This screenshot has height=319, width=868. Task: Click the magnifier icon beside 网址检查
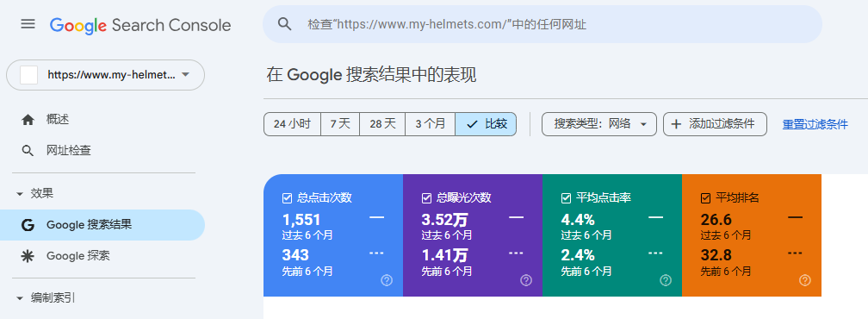click(x=28, y=150)
